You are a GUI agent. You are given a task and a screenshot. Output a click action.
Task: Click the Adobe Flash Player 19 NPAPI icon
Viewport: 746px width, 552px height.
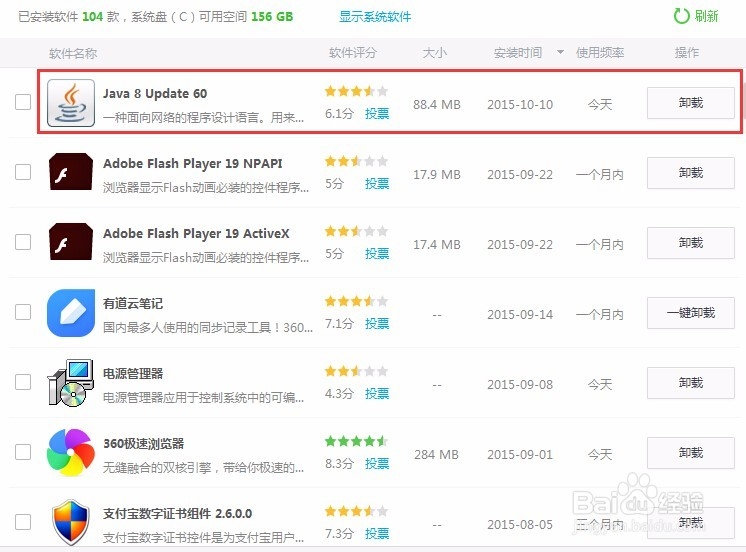[71, 172]
